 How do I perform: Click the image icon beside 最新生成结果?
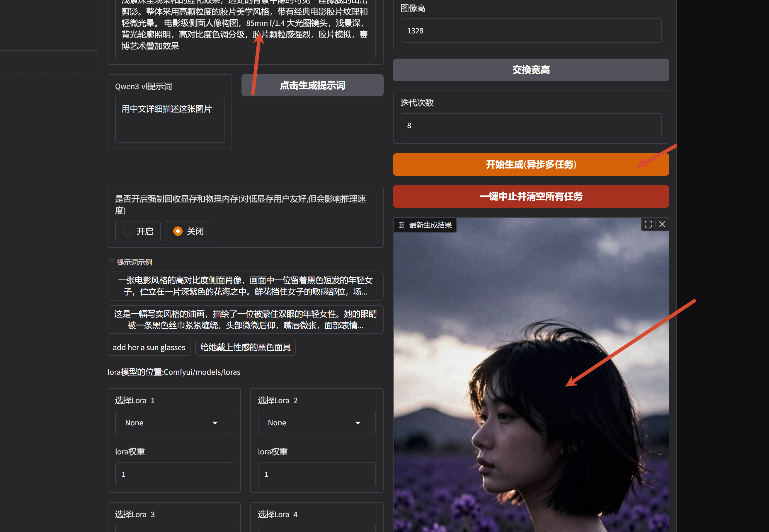(401, 225)
